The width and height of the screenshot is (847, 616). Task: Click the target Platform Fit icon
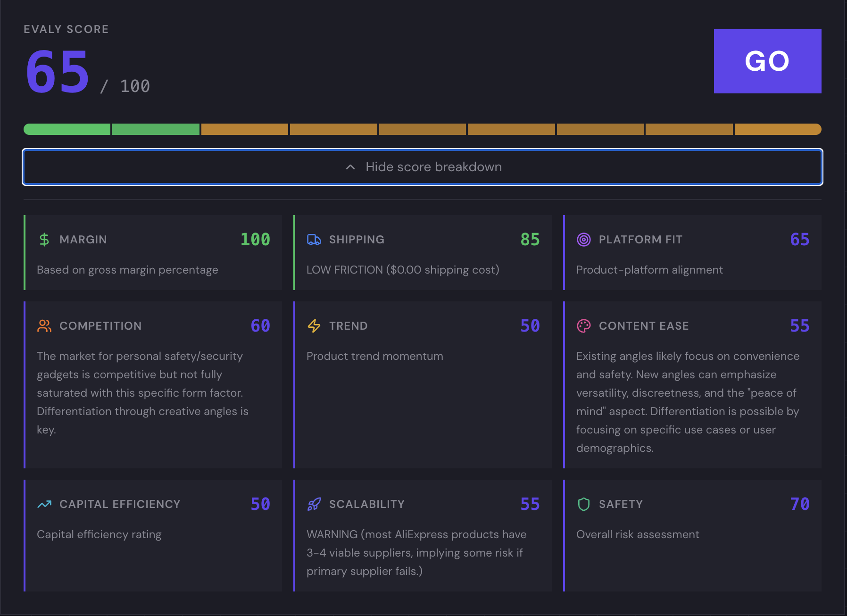pyautogui.click(x=584, y=239)
